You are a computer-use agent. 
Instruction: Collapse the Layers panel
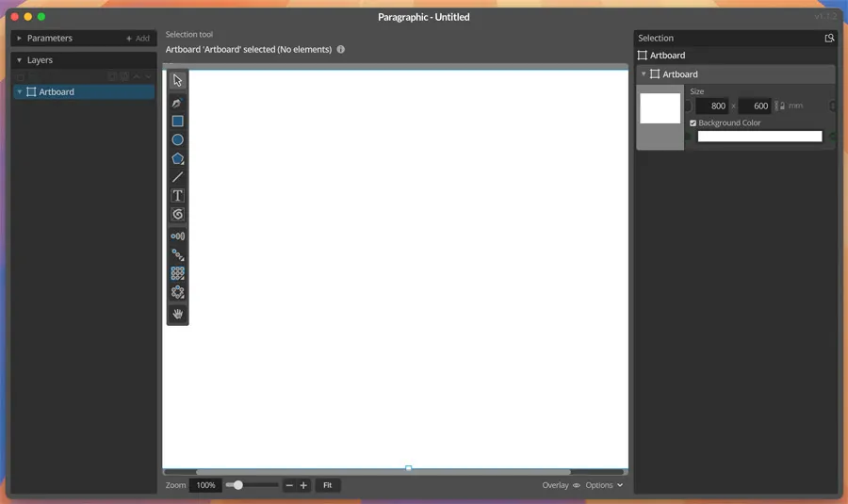point(19,60)
